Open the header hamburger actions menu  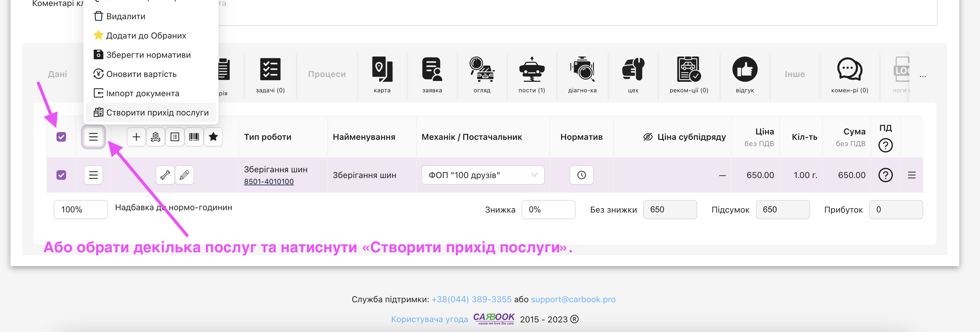(93, 137)
